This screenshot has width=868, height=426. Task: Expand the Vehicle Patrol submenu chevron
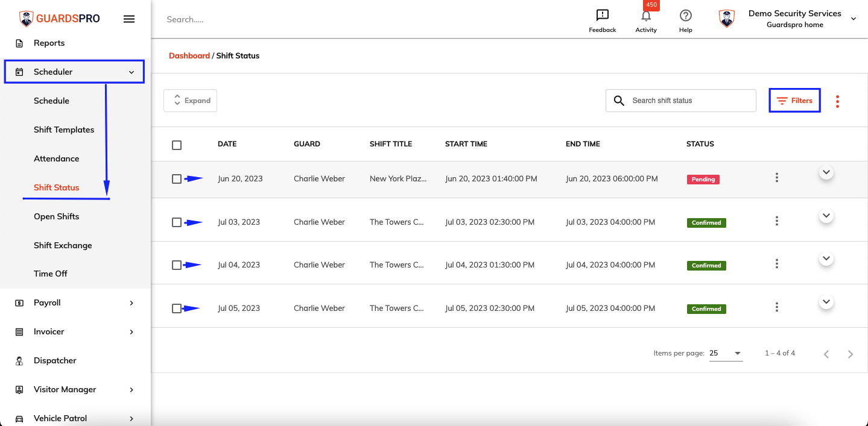click(x=131, y=419)
